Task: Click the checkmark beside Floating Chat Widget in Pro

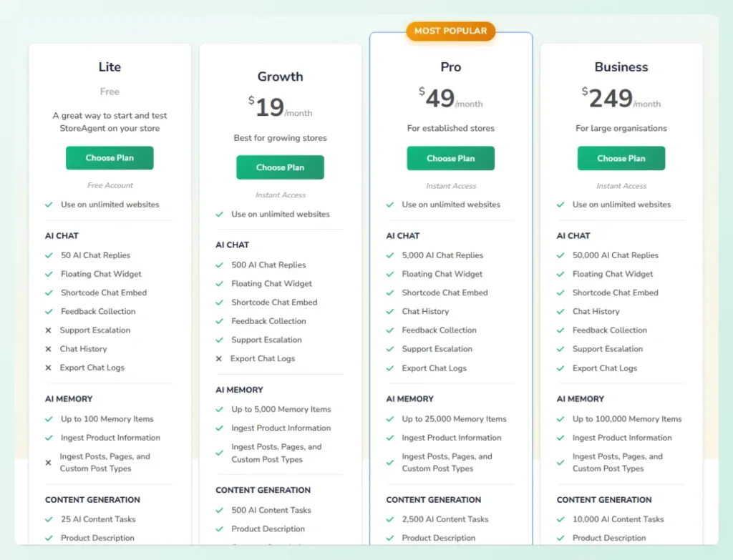Action: click(389, 274)
